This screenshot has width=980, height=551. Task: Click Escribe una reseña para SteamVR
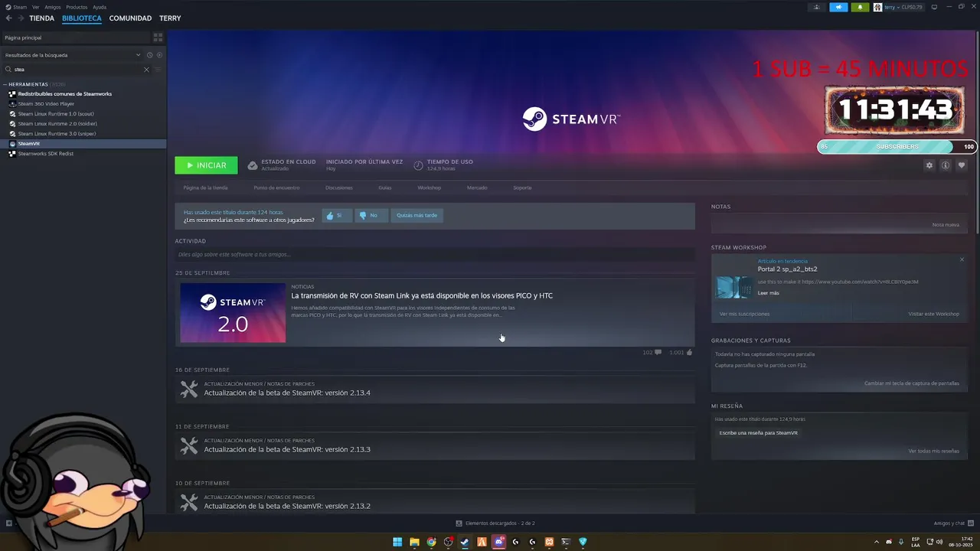click(x=758, y=433)
